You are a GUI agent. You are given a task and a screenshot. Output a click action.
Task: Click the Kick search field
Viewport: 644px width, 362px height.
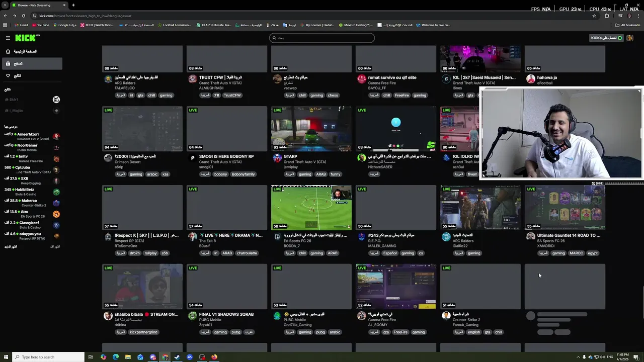(322, 38)
